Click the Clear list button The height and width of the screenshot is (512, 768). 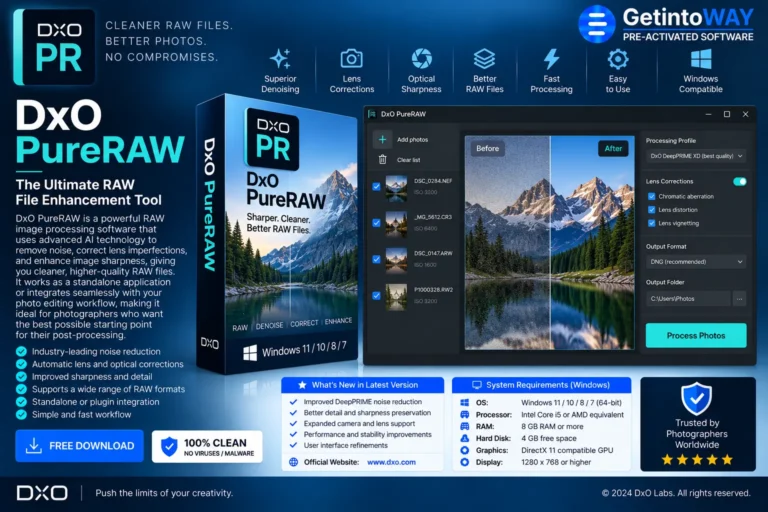[398, 160]
